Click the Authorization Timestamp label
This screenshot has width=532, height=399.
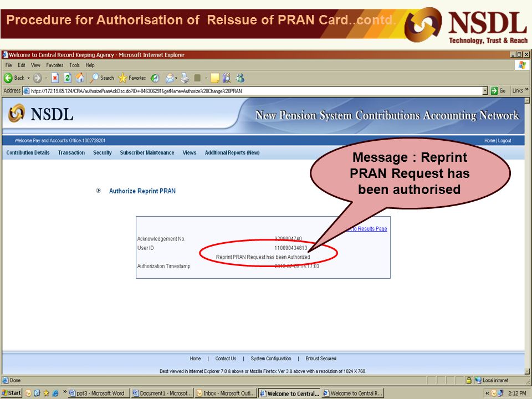[x=163, y=267]
